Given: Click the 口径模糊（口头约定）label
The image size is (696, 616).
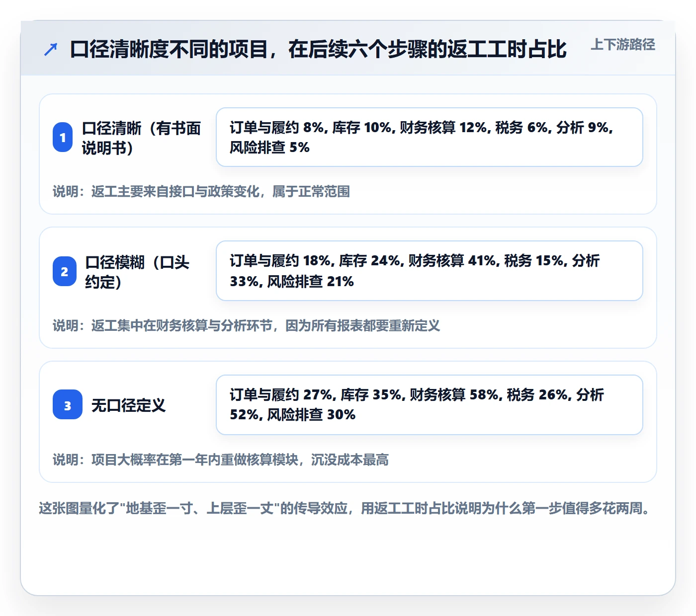Looking at the screenshot, I should (x=137, y=272).
